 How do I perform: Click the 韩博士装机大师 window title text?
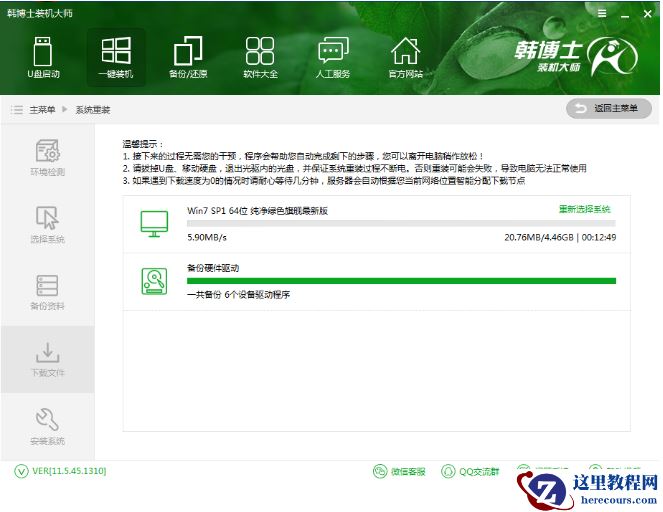[39, 13]
